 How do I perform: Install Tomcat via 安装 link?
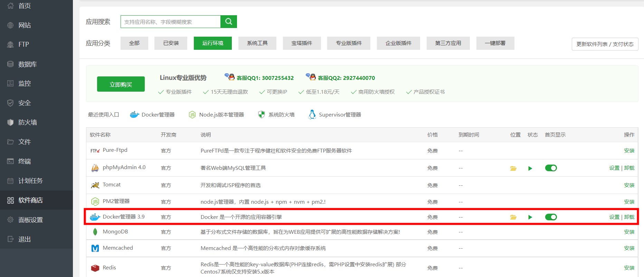click(629, 185)
